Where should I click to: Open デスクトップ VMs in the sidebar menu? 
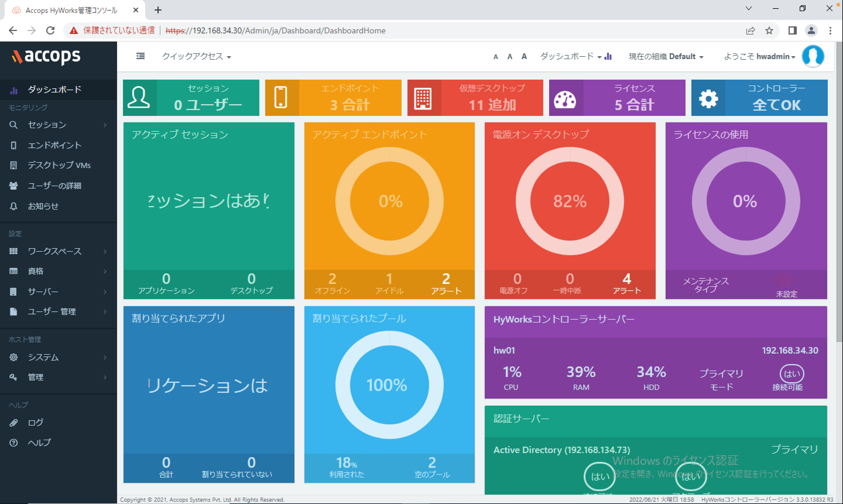(59, 165)
